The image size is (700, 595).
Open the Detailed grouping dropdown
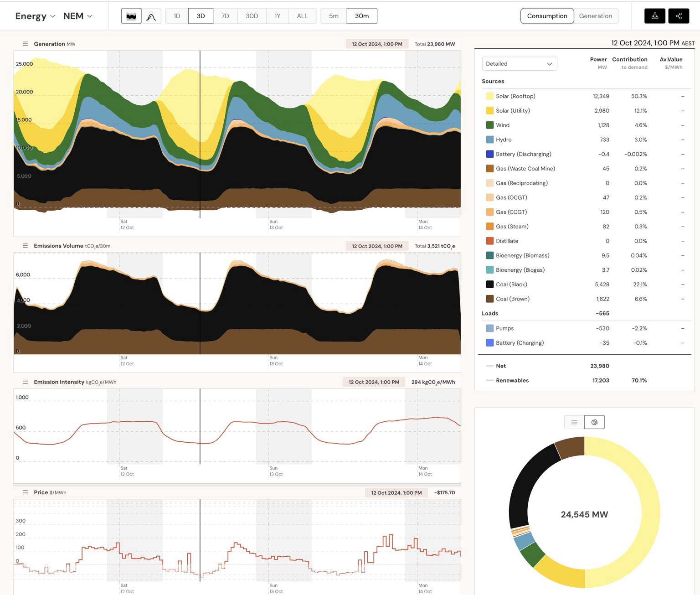pos(519,64)
